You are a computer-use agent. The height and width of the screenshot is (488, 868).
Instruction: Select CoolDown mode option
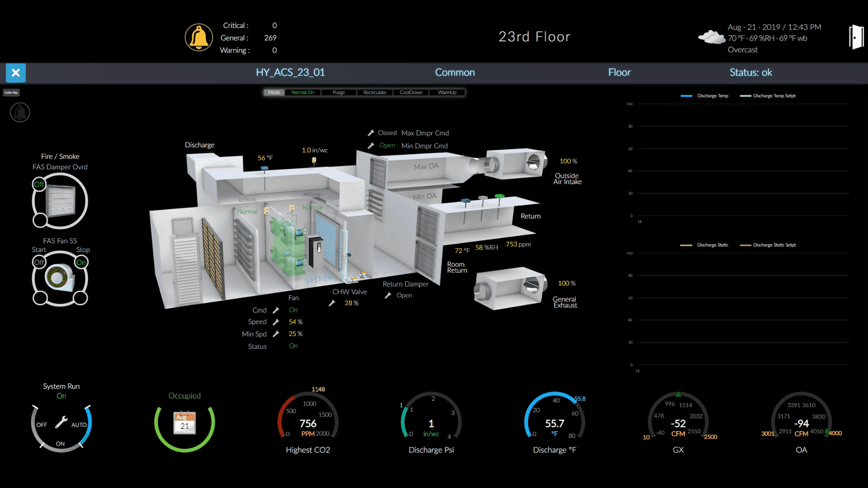[411, 93]
